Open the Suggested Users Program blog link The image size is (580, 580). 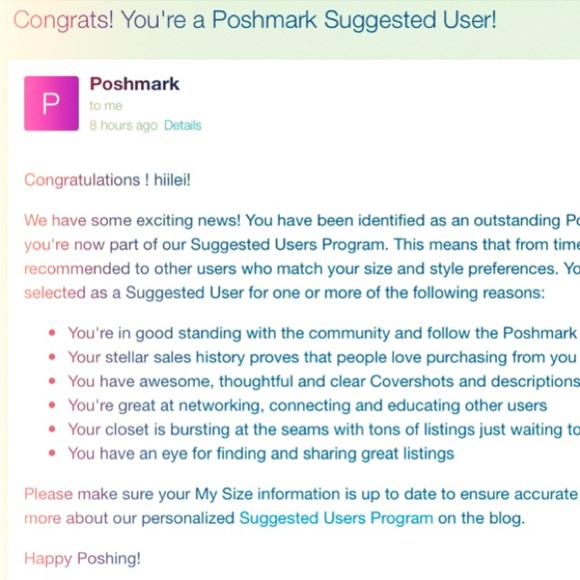336,518
